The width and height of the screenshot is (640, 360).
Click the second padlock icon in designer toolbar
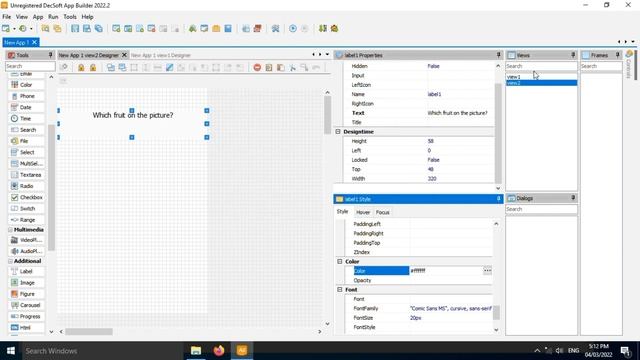93,67
